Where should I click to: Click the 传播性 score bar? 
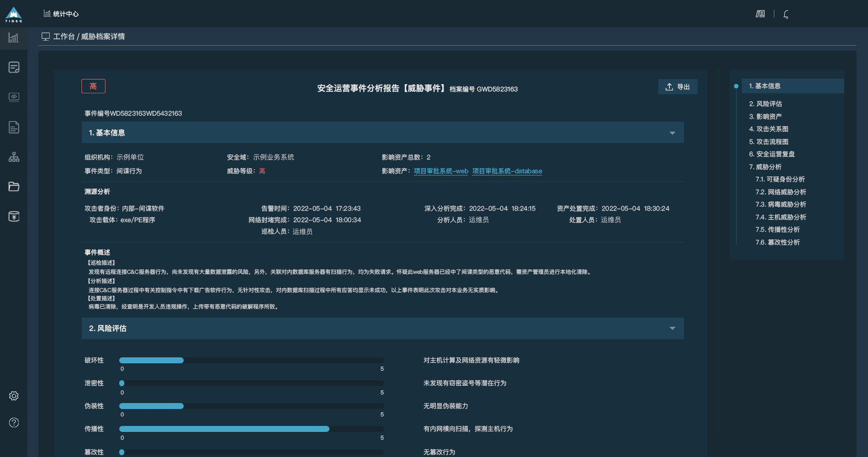(252, 429)
